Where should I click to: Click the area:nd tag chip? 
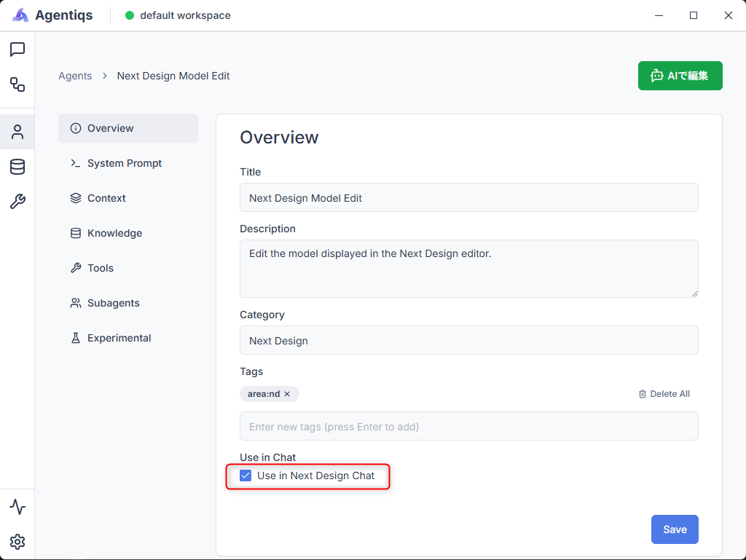pos(269,394)
